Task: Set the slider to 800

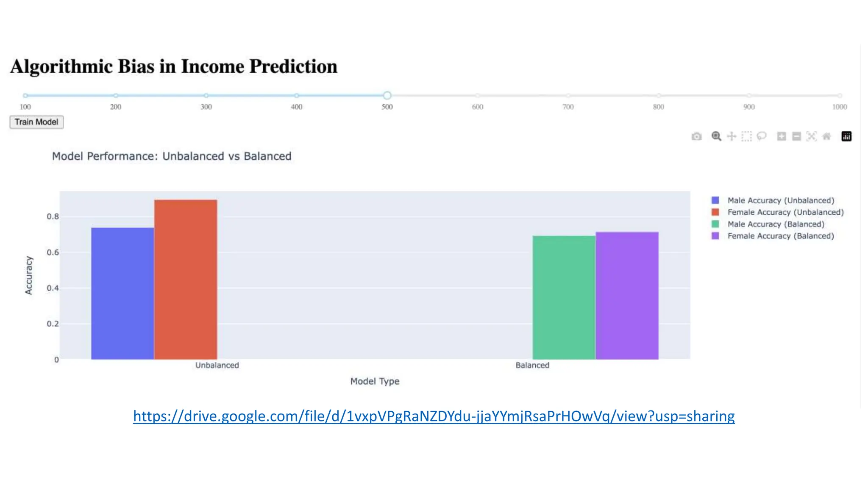Action: pyautogui.click(x=659, y=96)
